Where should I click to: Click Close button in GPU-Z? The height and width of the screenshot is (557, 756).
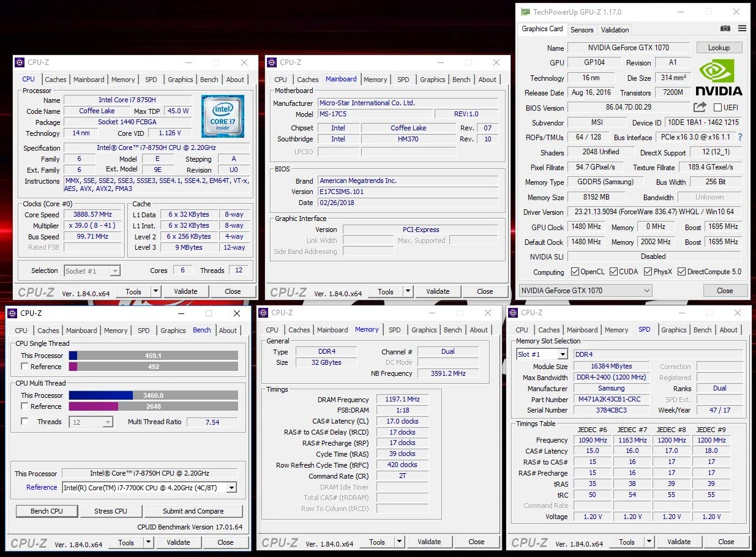tap(725, 291)
